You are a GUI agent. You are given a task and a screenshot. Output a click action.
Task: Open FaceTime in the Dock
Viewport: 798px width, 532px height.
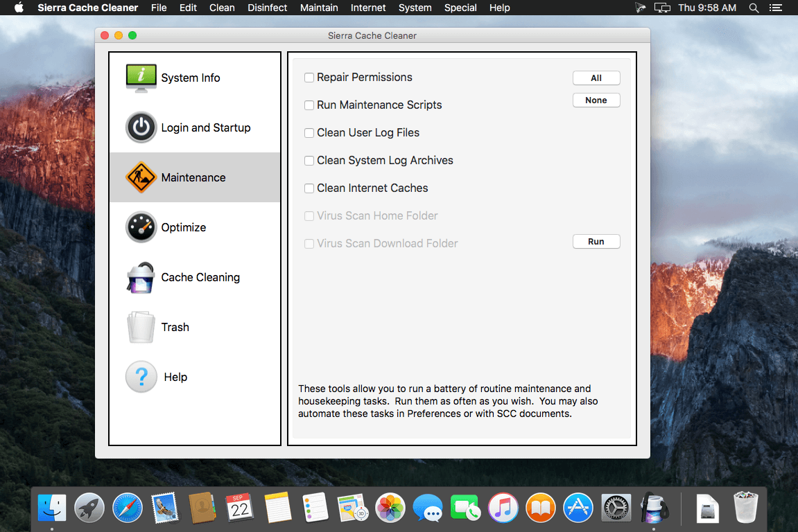tap(465, 508)
